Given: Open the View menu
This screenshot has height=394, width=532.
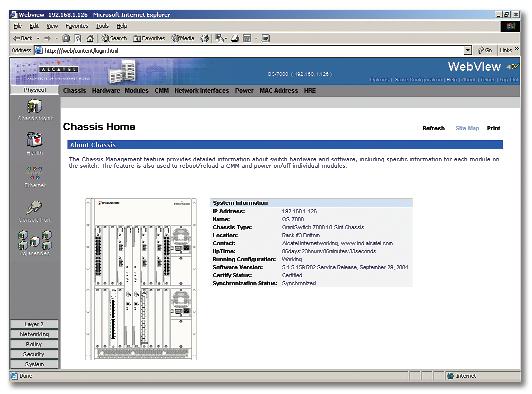Looking at the screenshot, I should click(52, 26).
